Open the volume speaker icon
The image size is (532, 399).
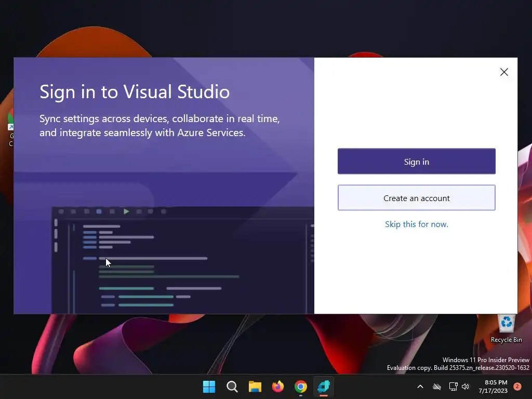coord(465,387)
